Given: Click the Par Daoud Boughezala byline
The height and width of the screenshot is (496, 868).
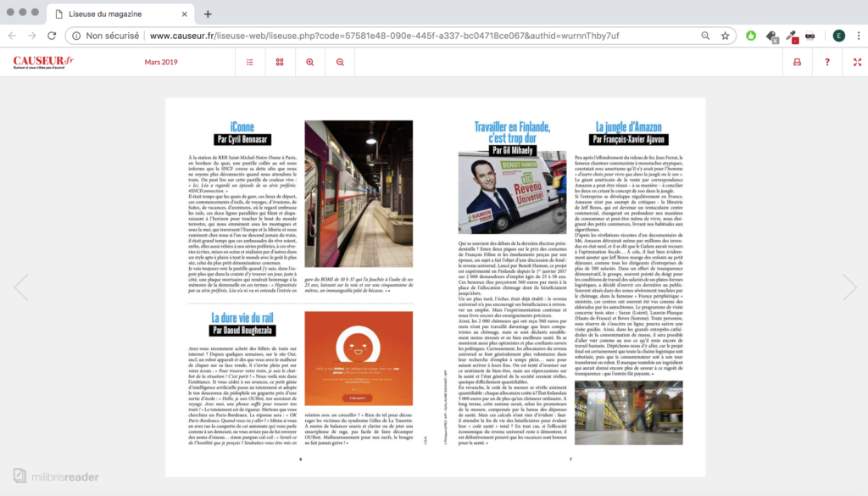Looking at the screenshot, I should 242,331.
